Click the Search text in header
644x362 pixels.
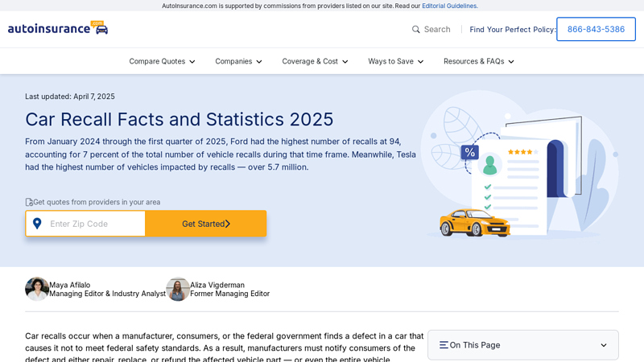pos(437,29)
